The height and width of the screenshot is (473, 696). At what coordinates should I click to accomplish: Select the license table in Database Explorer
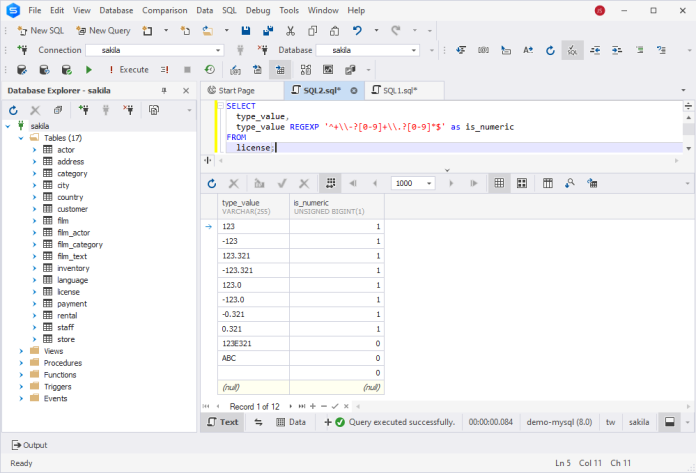71,292
